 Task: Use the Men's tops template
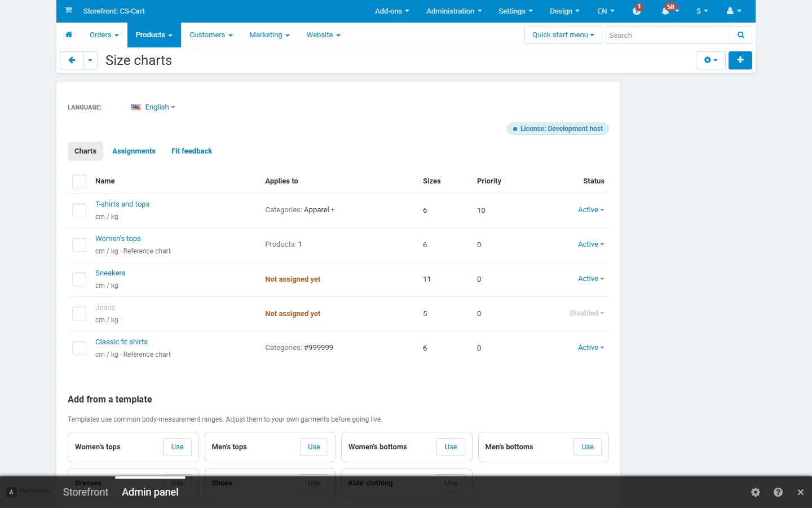[x=314, y=447]
